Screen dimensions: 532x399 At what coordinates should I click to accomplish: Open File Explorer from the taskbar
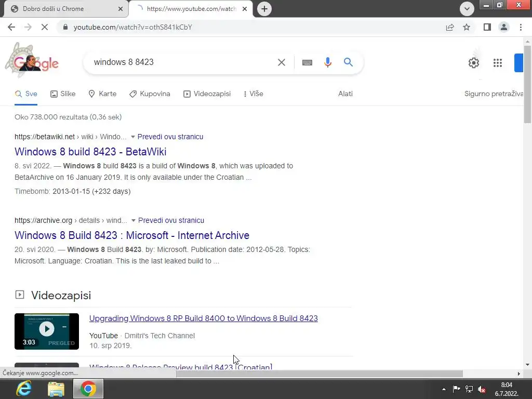[56, 389]
